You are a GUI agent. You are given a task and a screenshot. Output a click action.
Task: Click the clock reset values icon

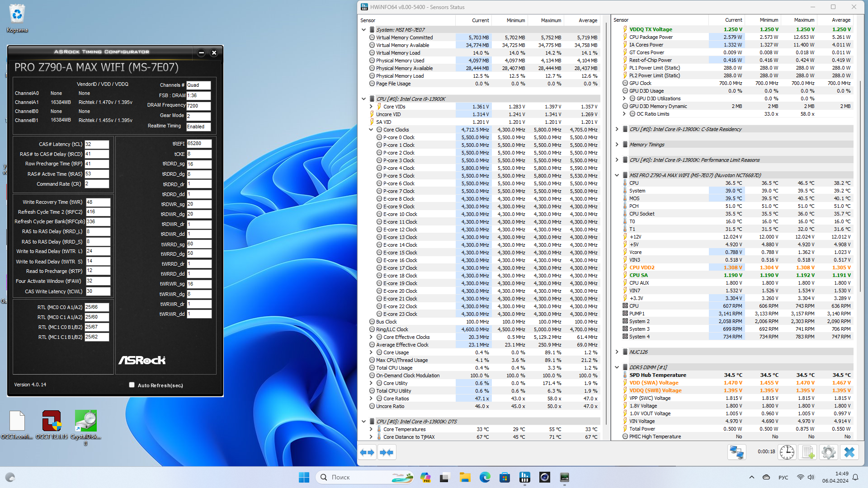coord(787,452)
